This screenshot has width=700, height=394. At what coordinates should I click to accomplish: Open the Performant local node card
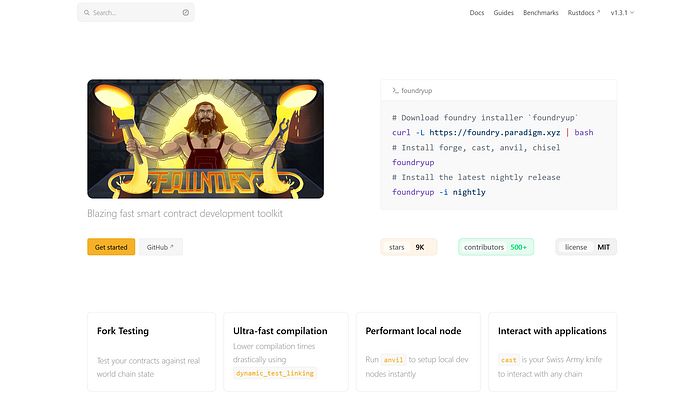[x=418, y=352]
